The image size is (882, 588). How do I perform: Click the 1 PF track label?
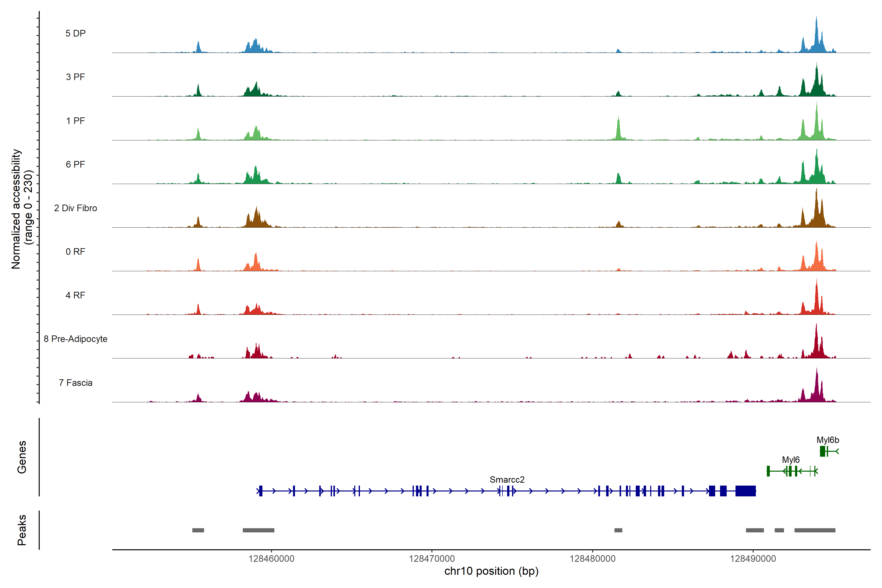(x=75, y=121)
